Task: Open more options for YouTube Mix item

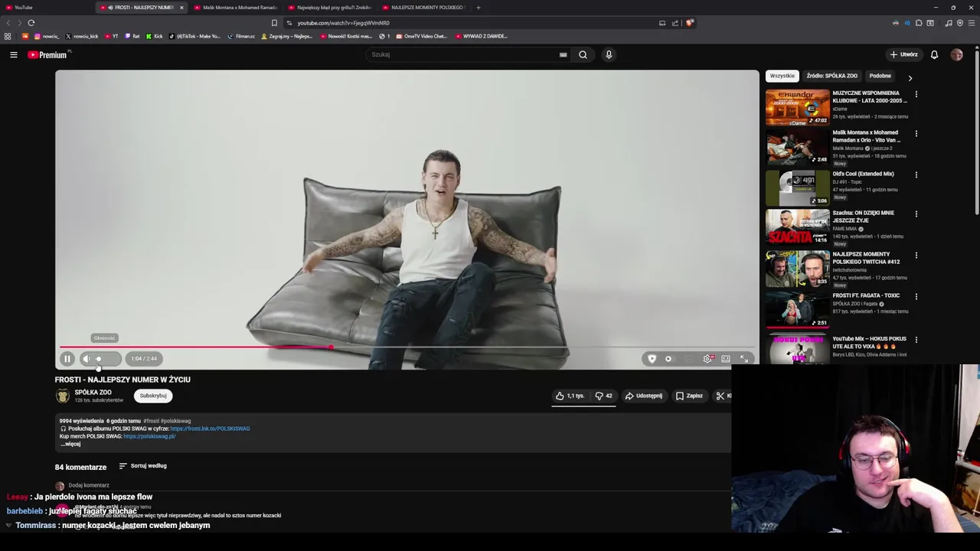Action: pos(916,340)
